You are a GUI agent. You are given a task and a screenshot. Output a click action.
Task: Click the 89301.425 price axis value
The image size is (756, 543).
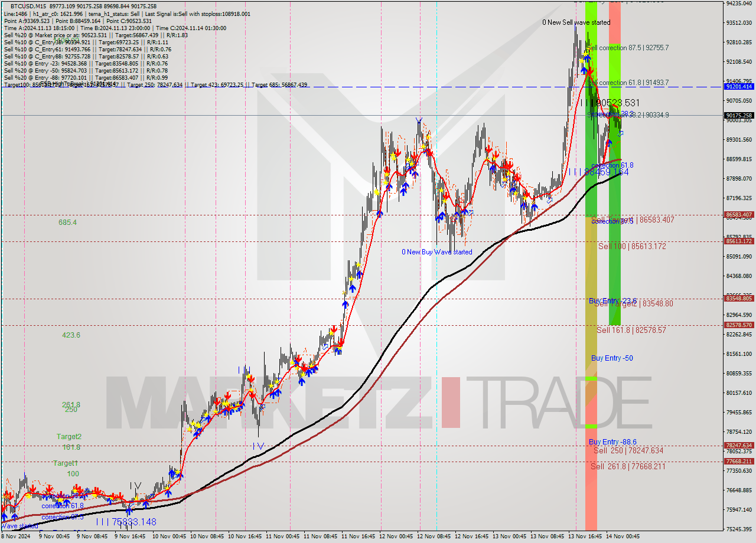[x=739, y=139]
